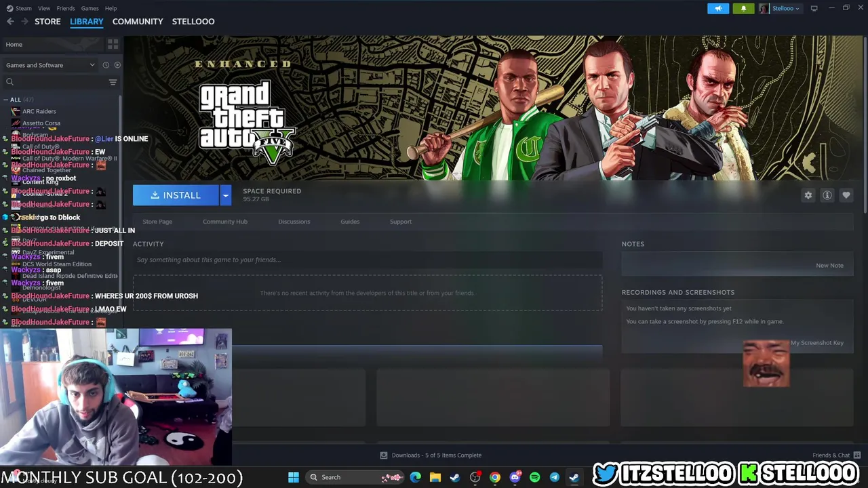Click the blue INSTALL button
This screenshot has width=868, height=488.
click(176, 195)
